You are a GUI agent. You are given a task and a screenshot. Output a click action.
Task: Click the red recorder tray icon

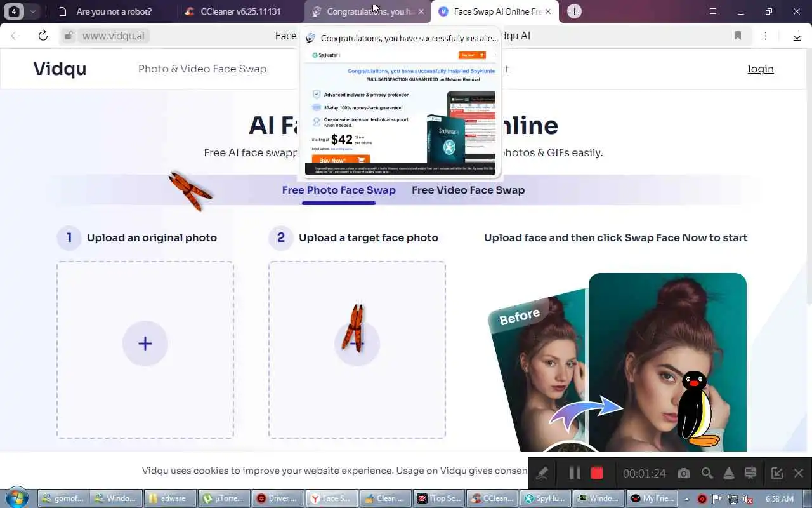(x=702, y=499)
